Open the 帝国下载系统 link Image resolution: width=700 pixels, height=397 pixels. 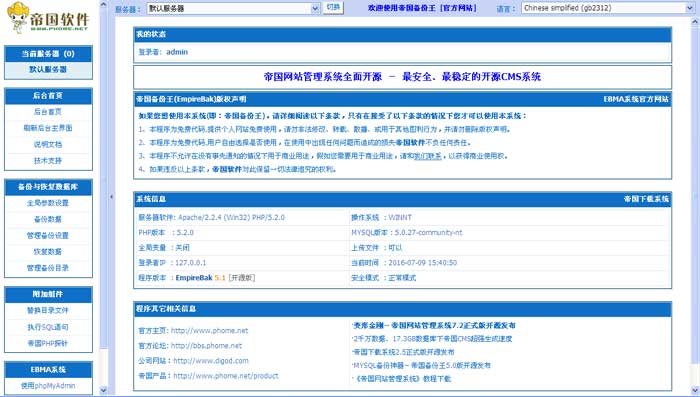click(646, 199)
